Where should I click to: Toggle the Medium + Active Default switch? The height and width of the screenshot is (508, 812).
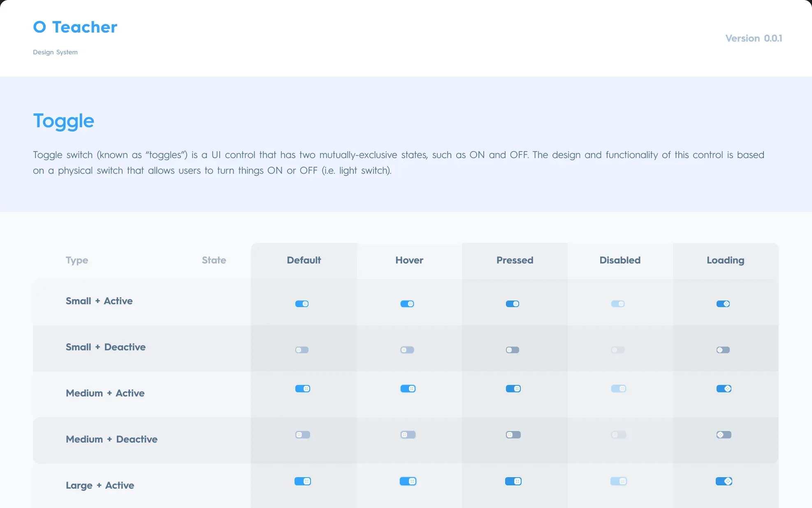click(x=303, y=389)
